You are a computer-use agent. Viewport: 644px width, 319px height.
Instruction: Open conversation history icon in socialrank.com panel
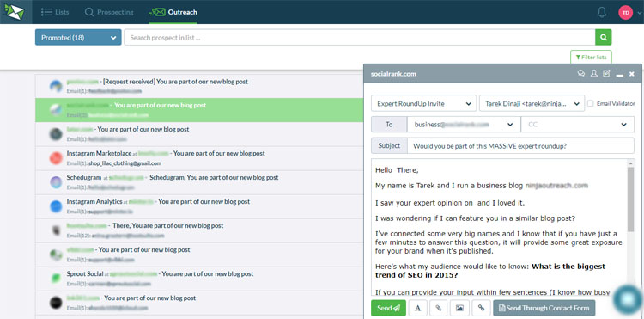pyautogui.click(x=581, y=74)
